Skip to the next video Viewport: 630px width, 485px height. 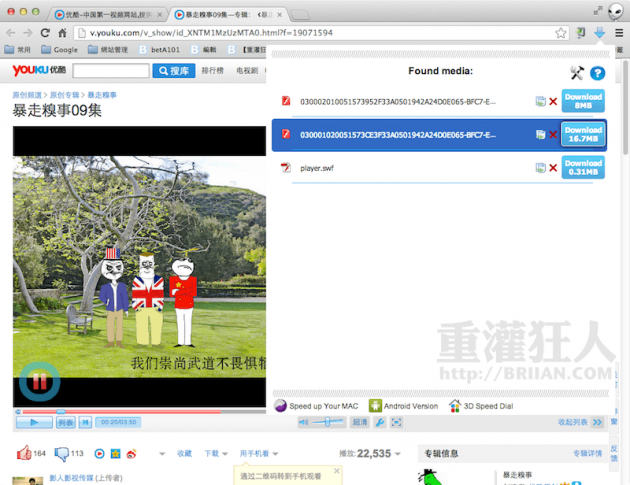[85, 422]
